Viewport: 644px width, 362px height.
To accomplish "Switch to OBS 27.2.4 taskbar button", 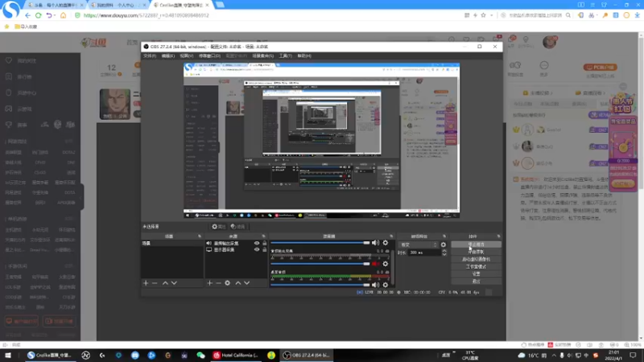I will (307, 355).
